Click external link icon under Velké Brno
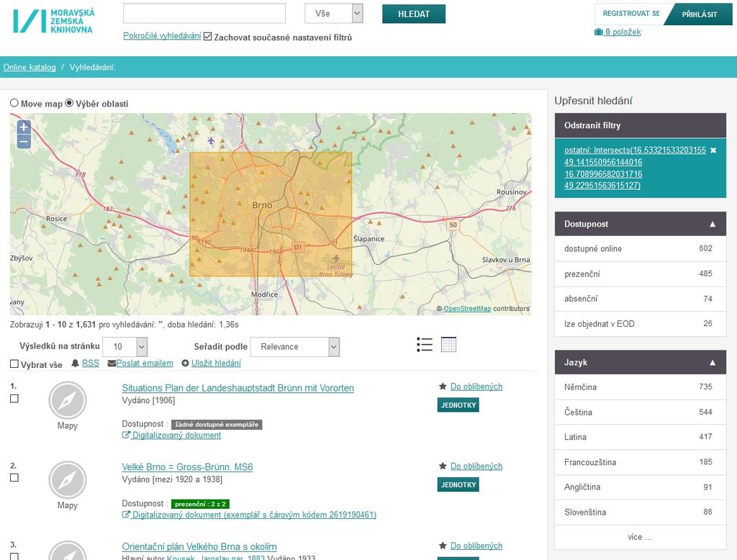Viewport: 737px width, 560px height. pyautogui.click(x=125, y=515)
